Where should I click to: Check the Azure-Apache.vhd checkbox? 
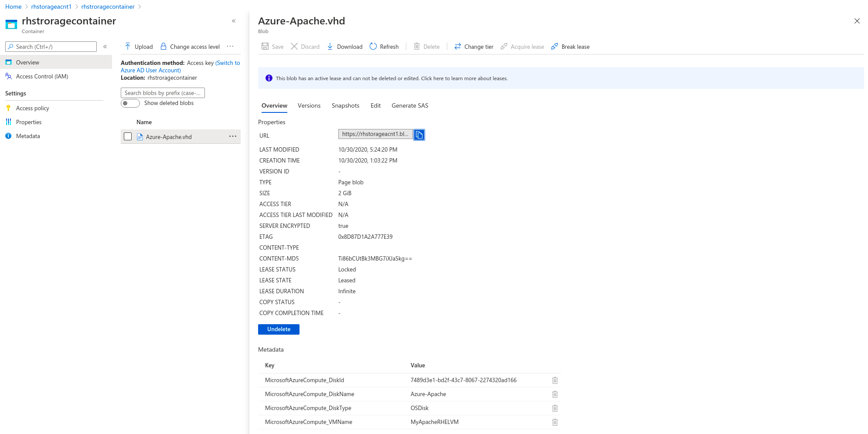[x=128, y=137]
